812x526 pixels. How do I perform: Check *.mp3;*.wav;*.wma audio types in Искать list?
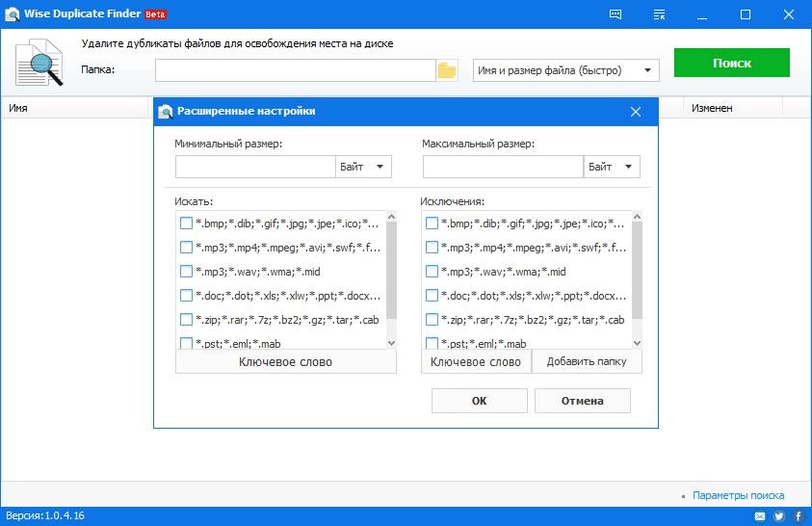click(x=186, y=272)
